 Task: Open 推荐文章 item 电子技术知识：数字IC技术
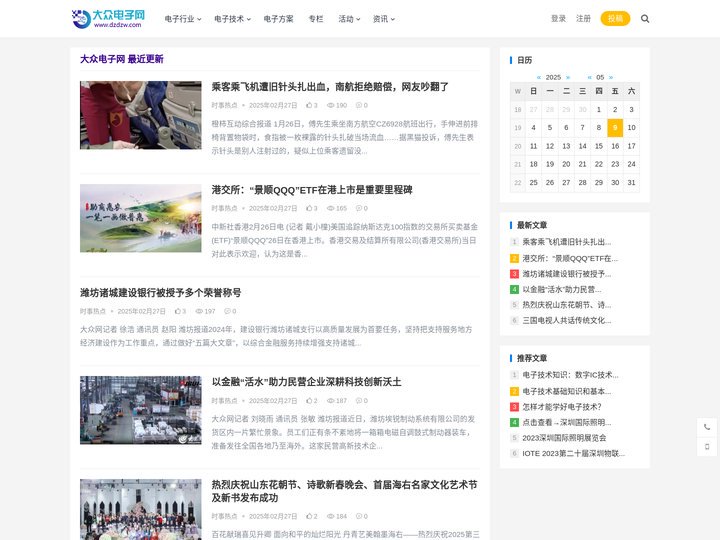coord(570,375)
